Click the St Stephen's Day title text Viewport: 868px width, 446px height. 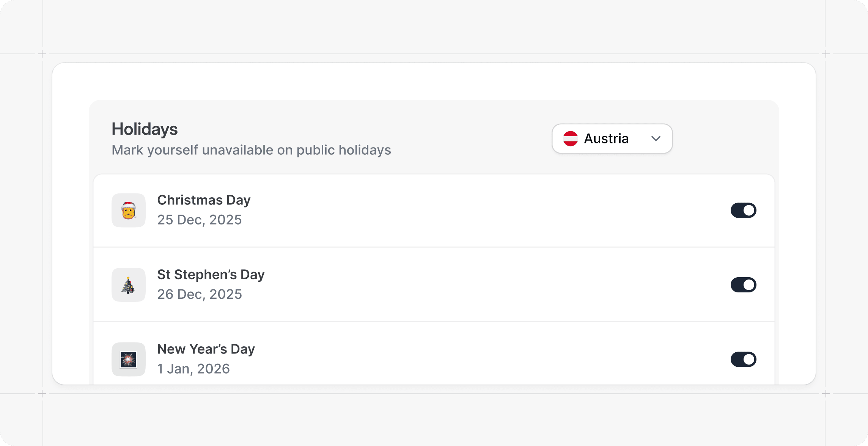point(211,275)
